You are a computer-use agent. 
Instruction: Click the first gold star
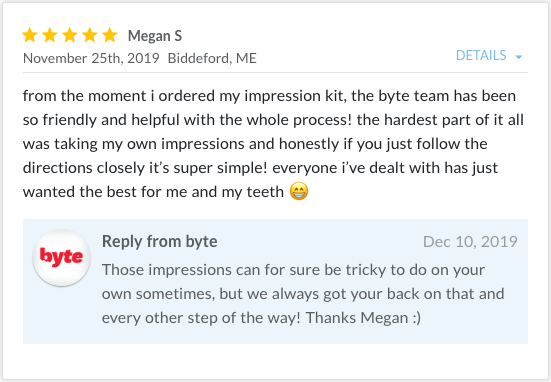[x=30, y=35]
